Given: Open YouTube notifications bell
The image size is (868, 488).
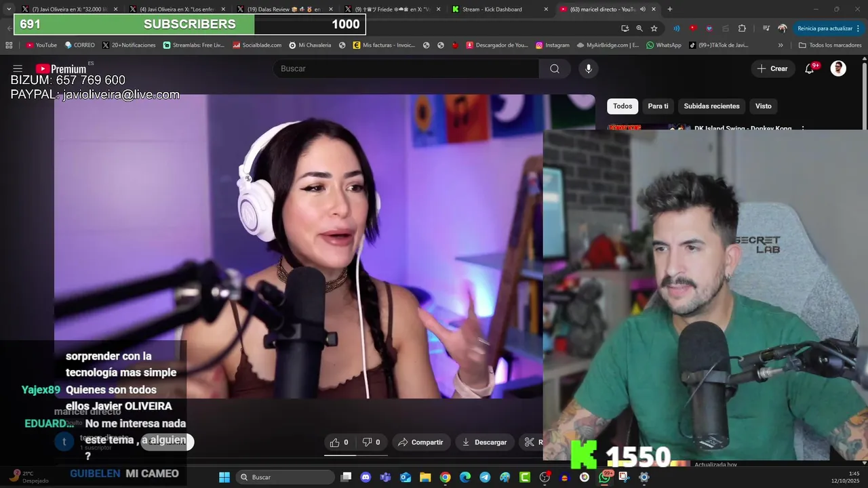Looking at the screenshot, I should [x=810, y=68].
